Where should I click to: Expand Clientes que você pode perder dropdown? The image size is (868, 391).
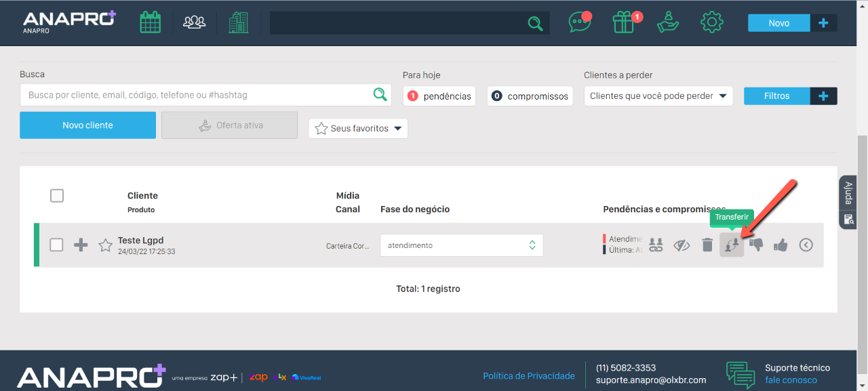658,96
